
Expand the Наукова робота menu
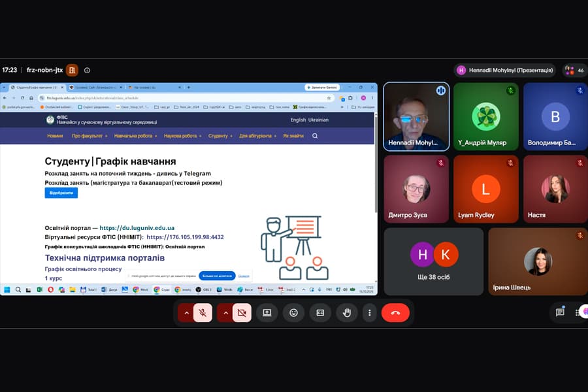point(183,136)
